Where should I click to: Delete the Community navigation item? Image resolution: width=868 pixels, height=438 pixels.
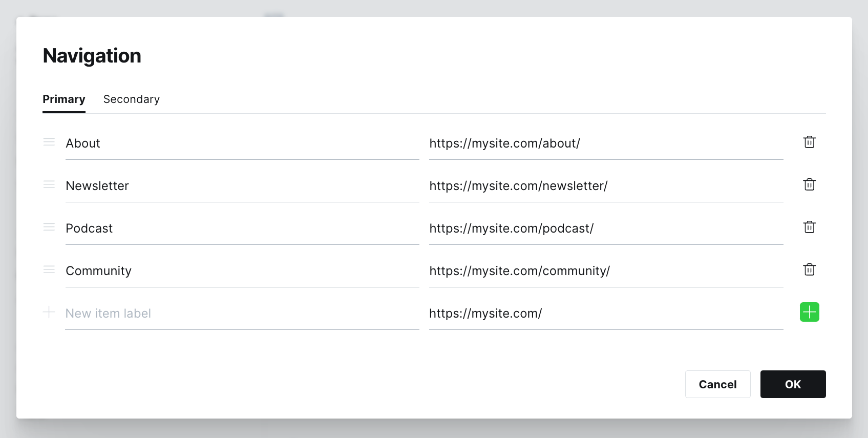pos(809,269)
